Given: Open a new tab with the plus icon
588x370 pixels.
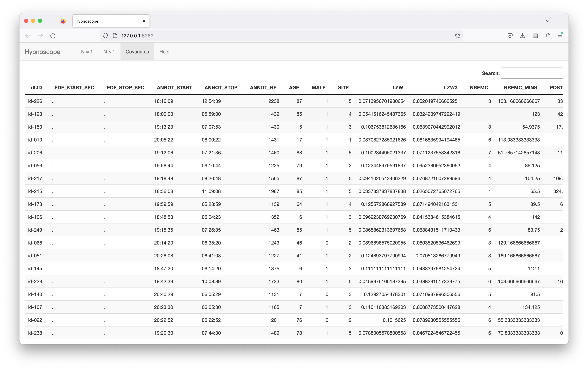Looking at the screenshot, I should click(157, 21).
